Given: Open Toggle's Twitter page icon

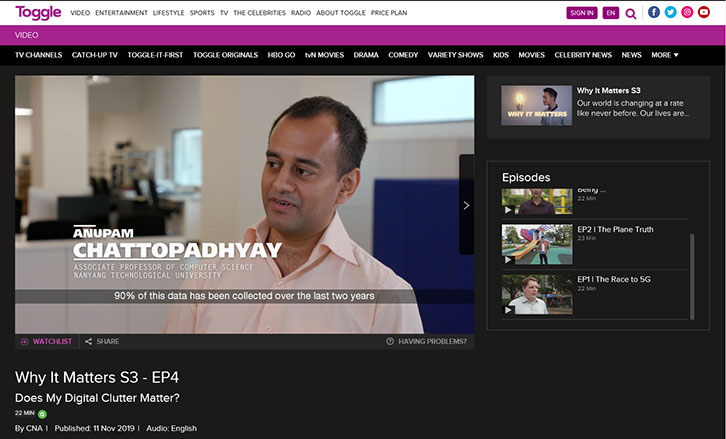Looking at the screenshot, I should [670, 13].
